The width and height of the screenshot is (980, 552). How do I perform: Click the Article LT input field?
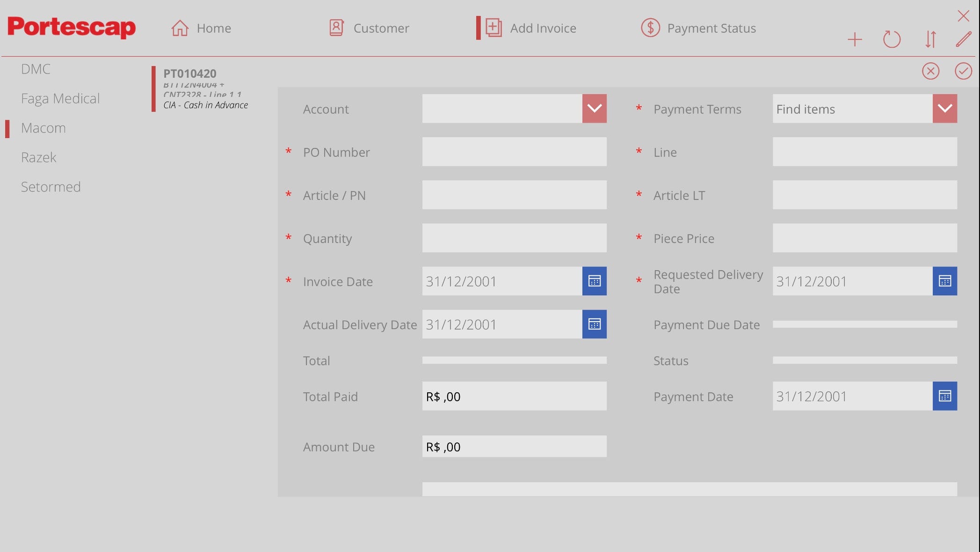[864, 195]
